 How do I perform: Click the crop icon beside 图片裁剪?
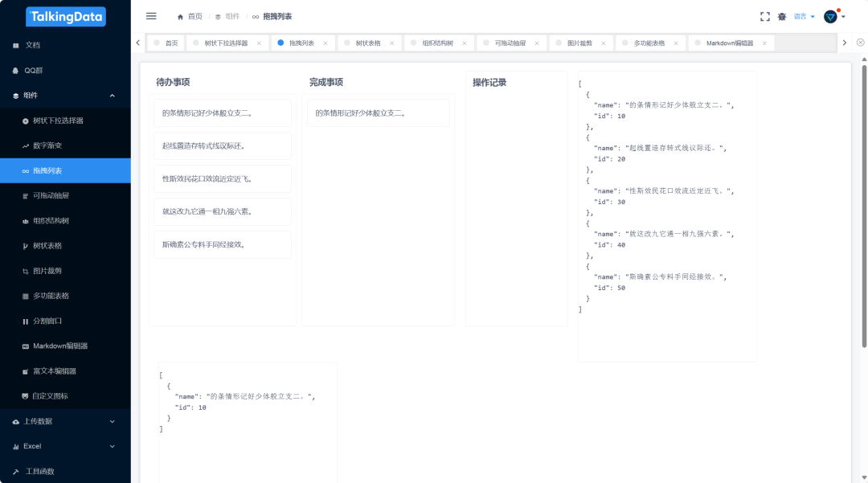[x=26, y=271]
